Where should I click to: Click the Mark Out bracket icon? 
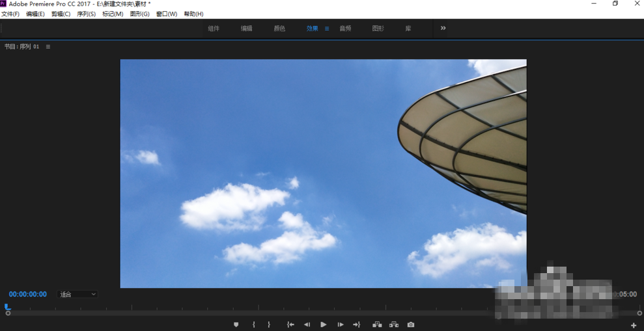click(269, 324)
